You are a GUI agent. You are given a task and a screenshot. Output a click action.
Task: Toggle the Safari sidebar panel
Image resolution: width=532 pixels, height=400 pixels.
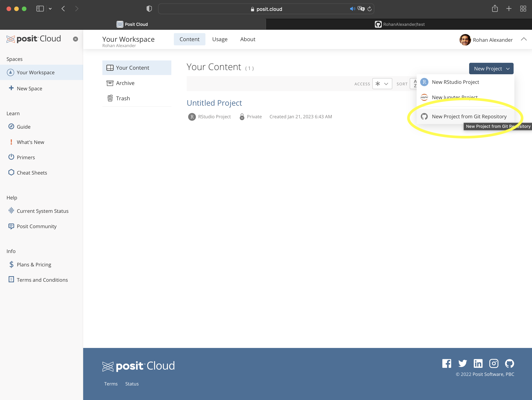[40, 9]
